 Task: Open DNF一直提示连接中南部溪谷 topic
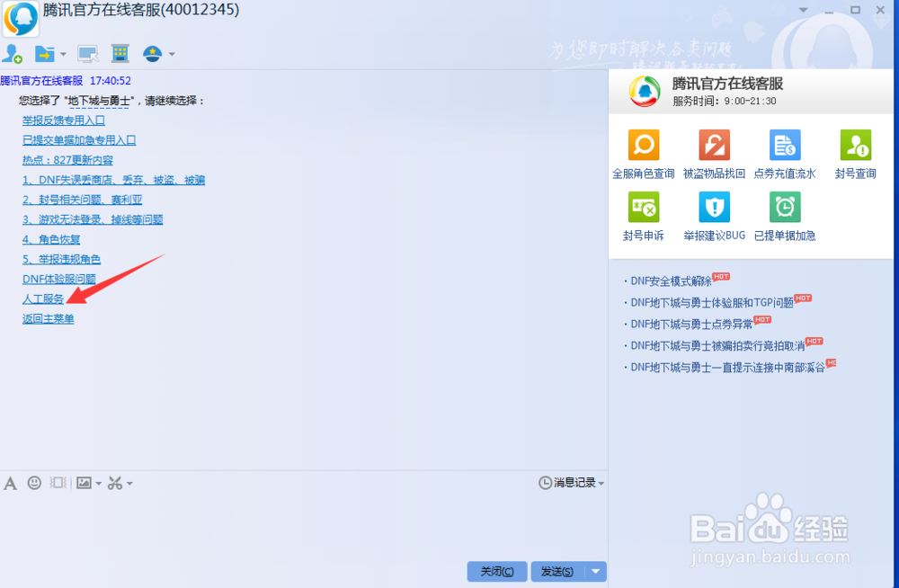click(727, 367)
